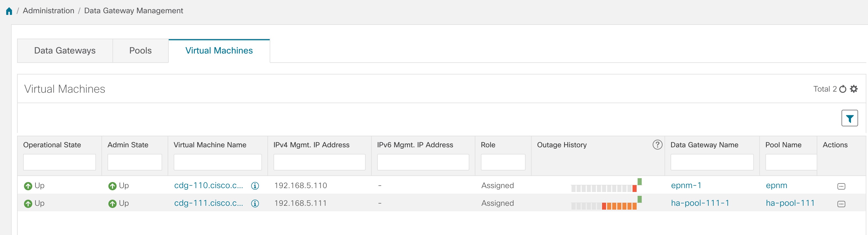Click the Virtual Machine Name filter field

click(x=217, y=162)
